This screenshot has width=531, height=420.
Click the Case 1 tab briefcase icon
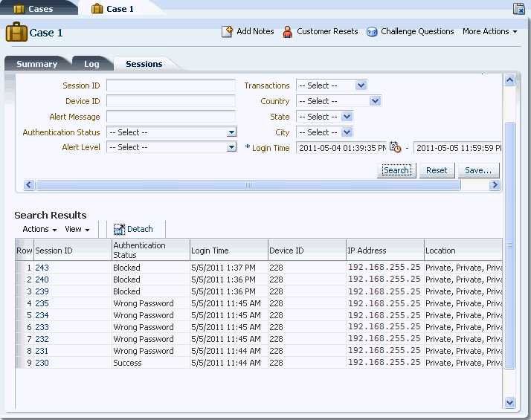coord(97,9)
